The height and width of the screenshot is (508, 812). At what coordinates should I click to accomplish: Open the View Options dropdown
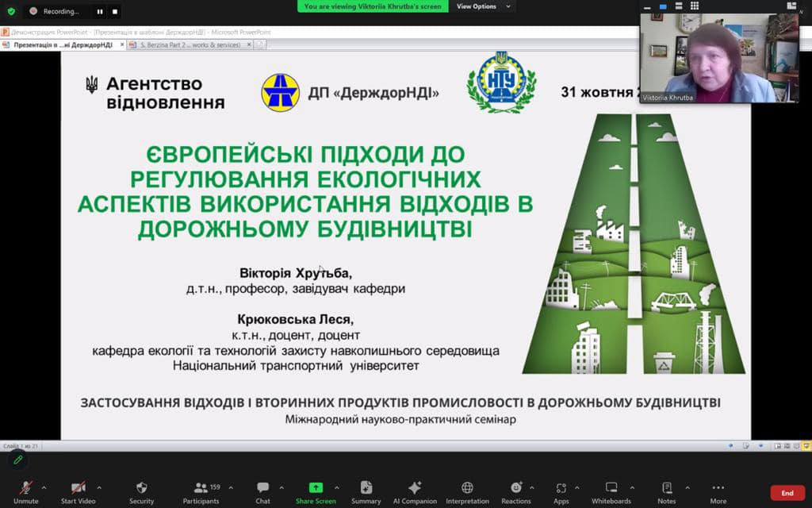tap(485, 6)
